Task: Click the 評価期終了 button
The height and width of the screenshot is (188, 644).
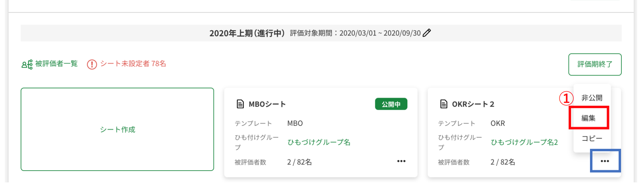Action: point(595,65)
